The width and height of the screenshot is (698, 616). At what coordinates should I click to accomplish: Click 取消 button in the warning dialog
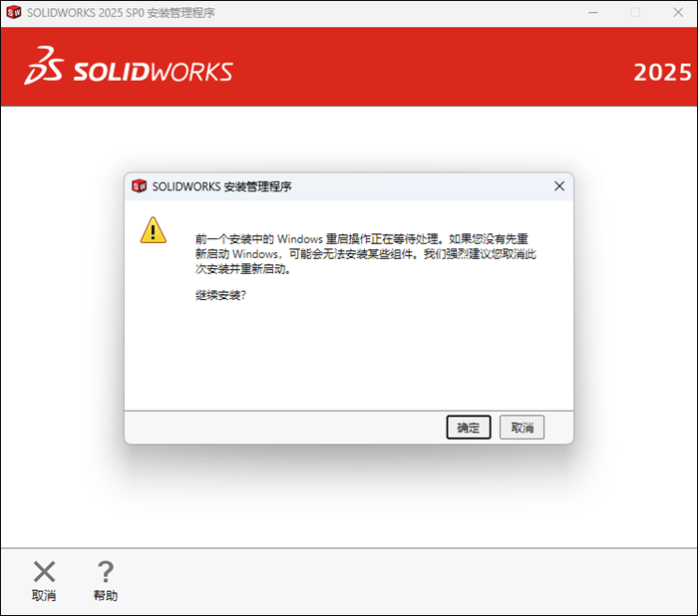coord(522,428)
